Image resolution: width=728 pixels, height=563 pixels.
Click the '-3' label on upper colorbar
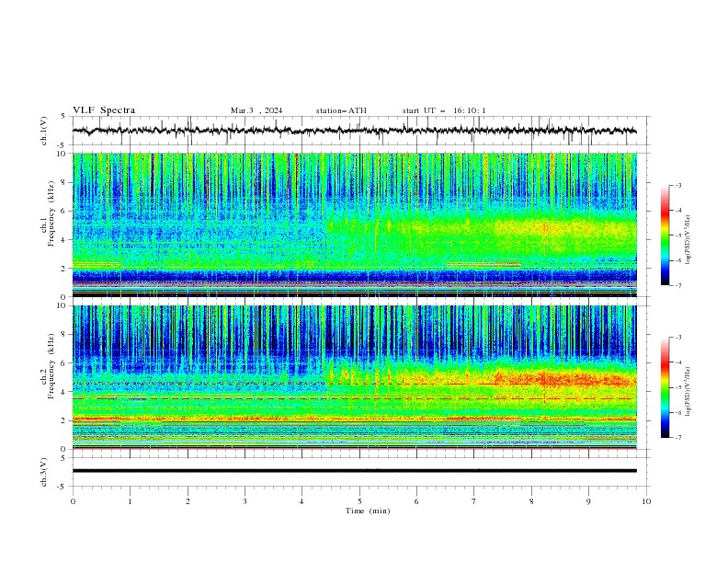pyautogui.click(x=677, y=185)
